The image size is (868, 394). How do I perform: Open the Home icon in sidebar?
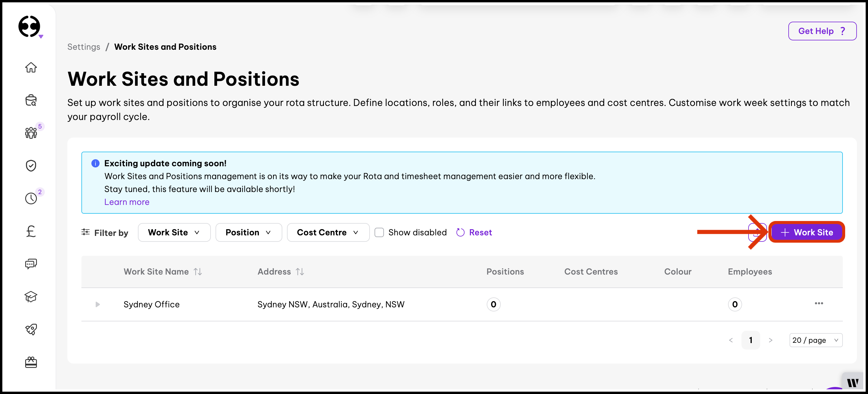pos(31,67)
